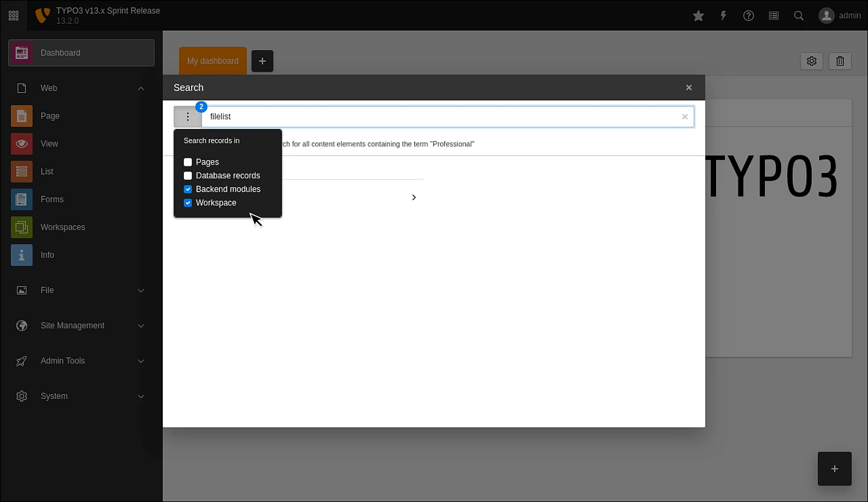The image size is (868, 502).
Task: Toggle the module menu grid icon
Action: [13, 16]
